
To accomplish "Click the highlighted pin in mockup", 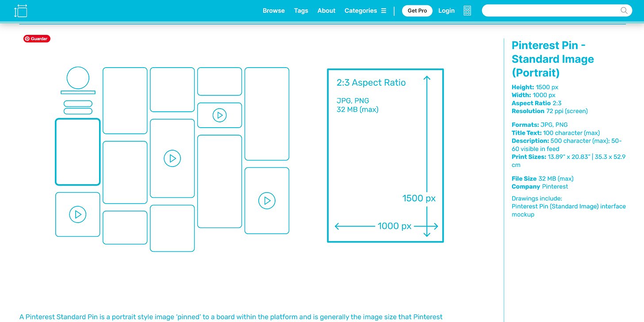I will [x=78, y=152].
